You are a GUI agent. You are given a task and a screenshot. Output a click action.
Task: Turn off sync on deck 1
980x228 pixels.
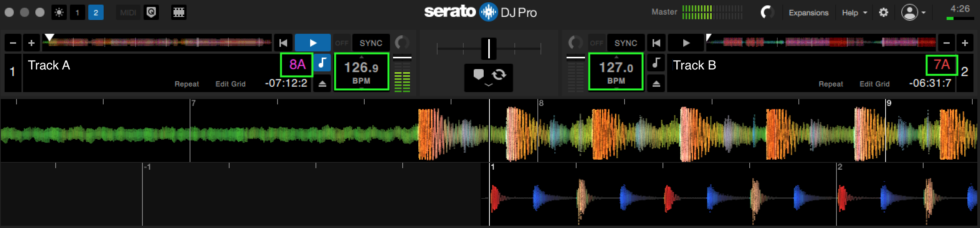pos(341,43)
